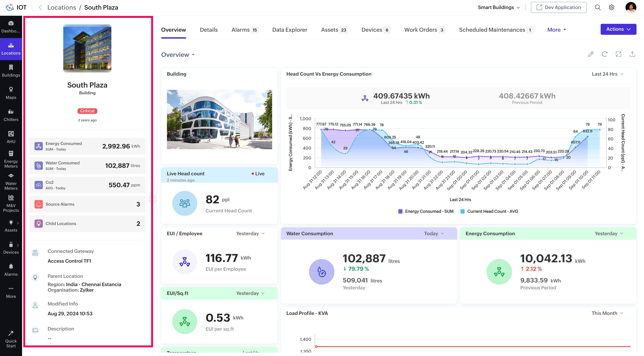Click the Locations breadcrumb link
Image resolution: width=644 pixels, height=356 pixels.
(61, 7)
